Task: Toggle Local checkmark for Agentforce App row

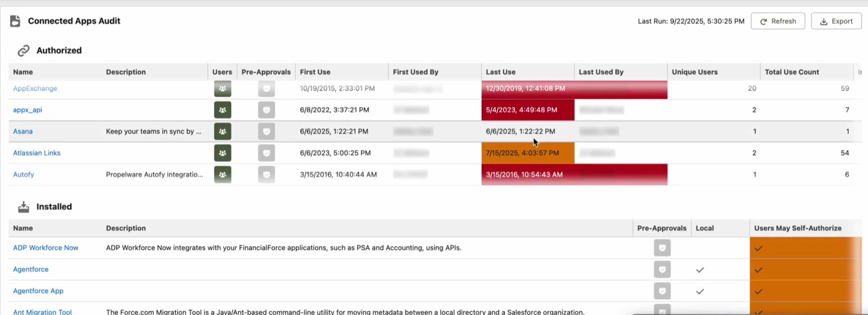Action: pyautogui.click(x=700, y=292)
